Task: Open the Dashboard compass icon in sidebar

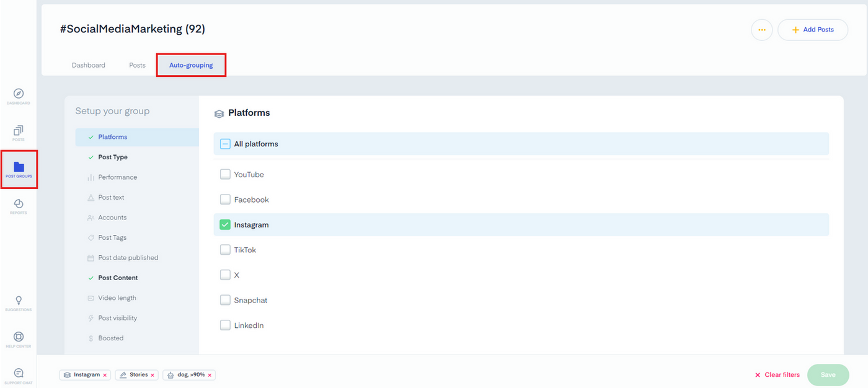Action: 19,94
